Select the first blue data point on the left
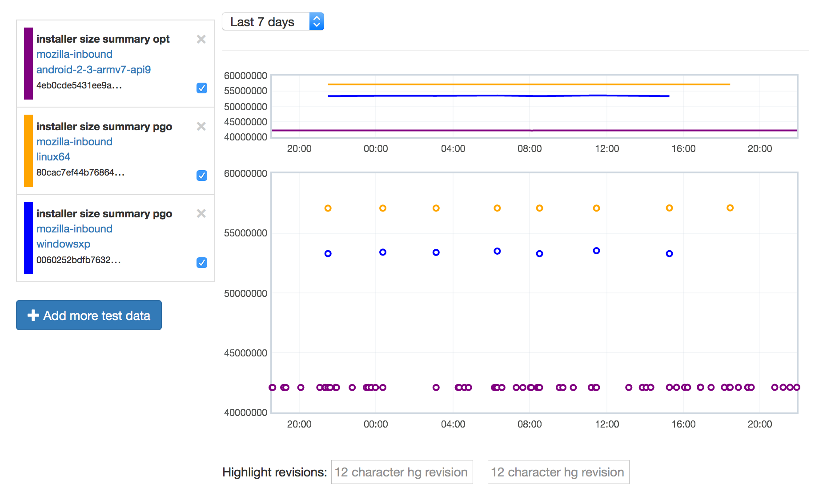Screen dimensions: 835x504 [328, 254]
